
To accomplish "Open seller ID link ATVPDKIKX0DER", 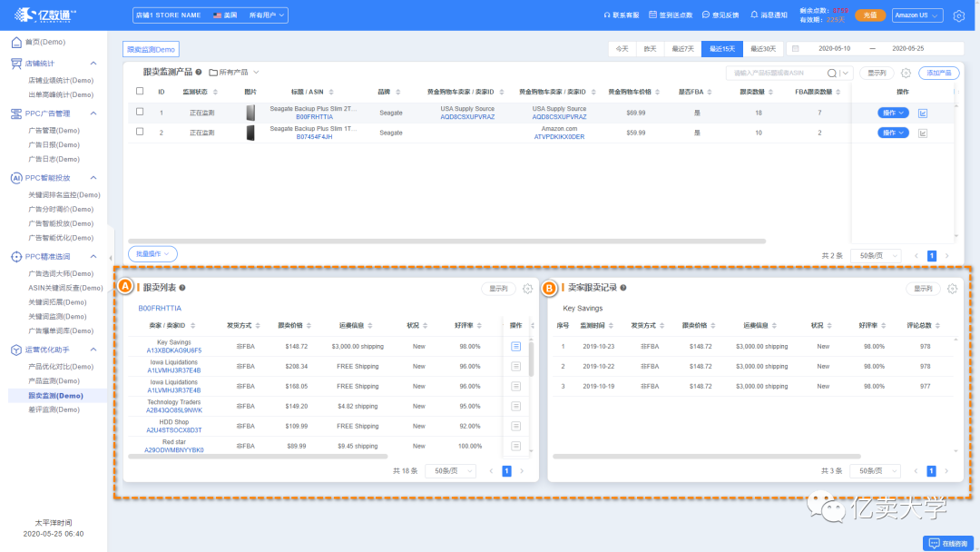I will (559, 137).
